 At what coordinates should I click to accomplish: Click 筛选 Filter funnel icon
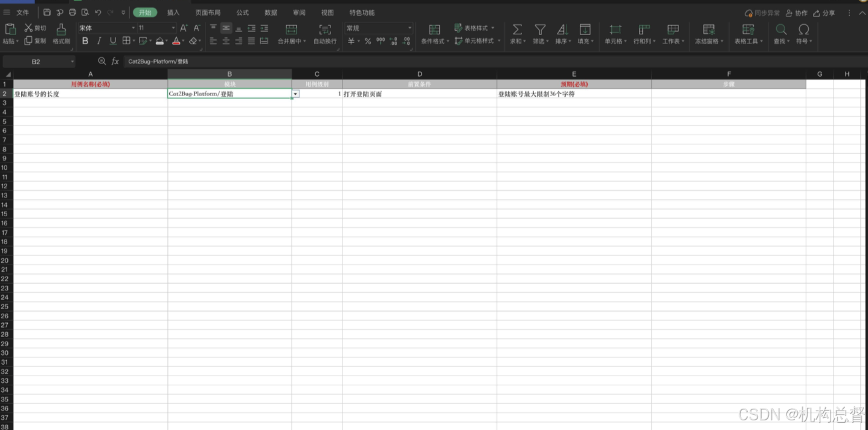pyautogui.click(x=540, y=29)
